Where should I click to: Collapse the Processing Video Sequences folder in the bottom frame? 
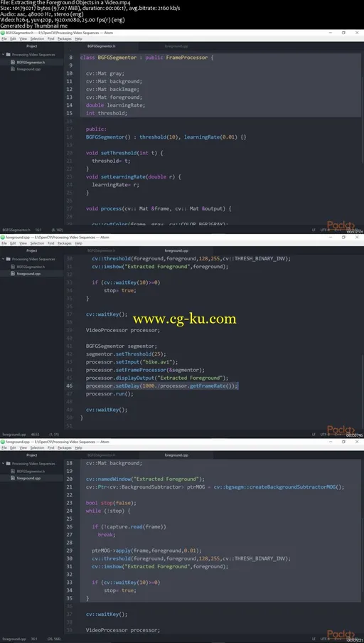point(4,464)
